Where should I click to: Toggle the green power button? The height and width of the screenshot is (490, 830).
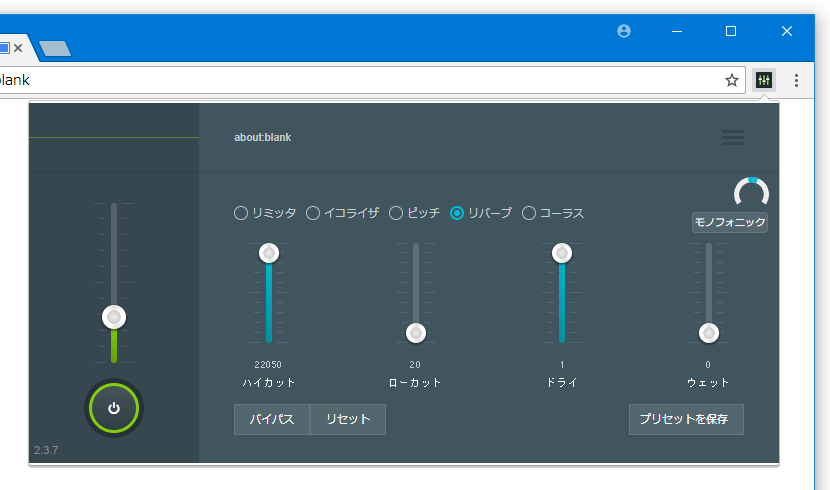pos(114,408)
